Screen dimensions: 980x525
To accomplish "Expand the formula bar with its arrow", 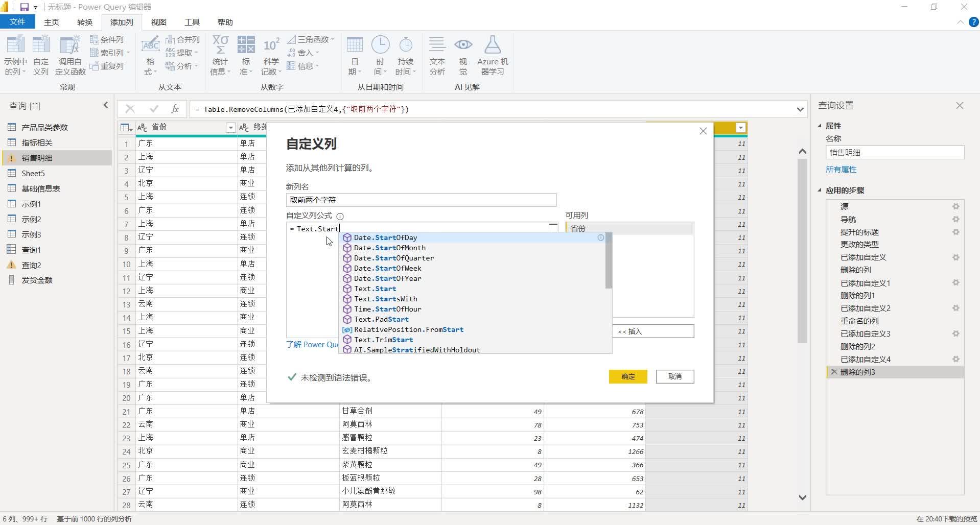I will tap(800, 109).
